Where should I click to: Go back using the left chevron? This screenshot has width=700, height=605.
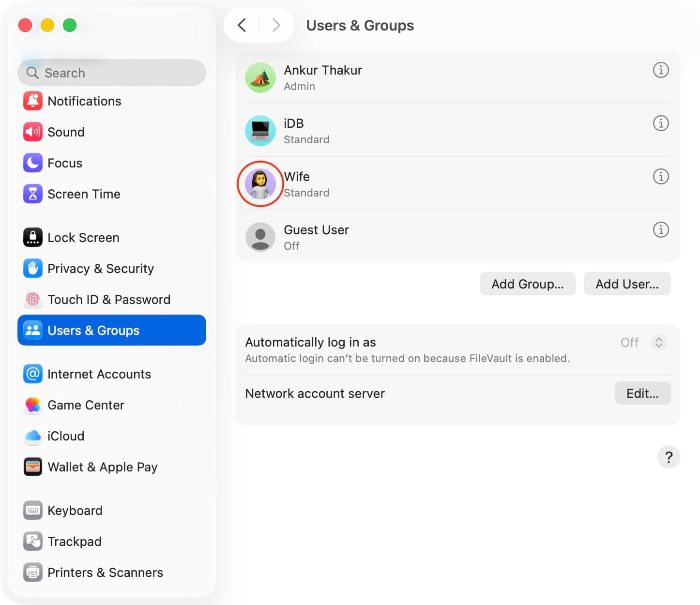pos(242,25)
